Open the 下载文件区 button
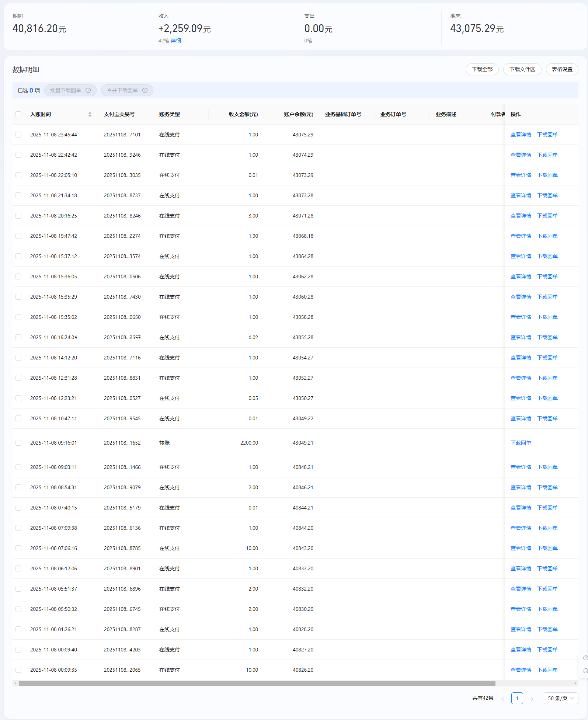The height and width of the screenshot is (720, 588). pos(522,69)
